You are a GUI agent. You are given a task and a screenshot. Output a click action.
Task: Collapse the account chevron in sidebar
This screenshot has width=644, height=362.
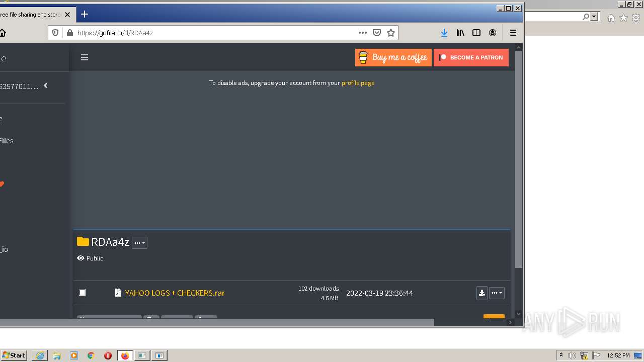45,85
